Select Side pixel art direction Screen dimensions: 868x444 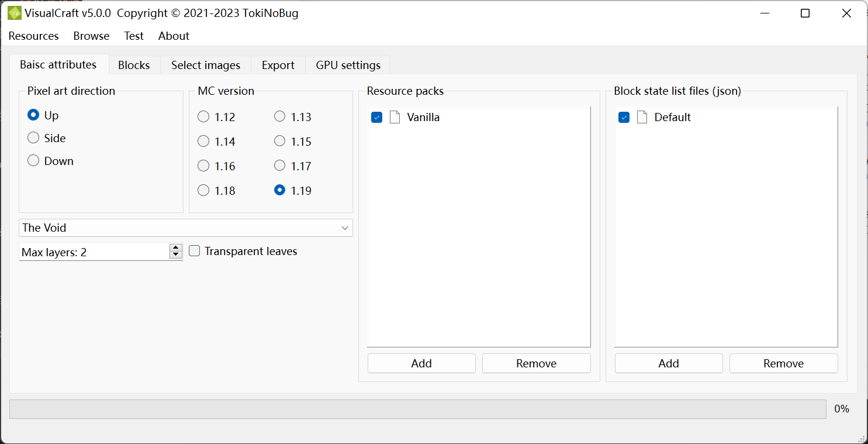[x=34, y=138]
